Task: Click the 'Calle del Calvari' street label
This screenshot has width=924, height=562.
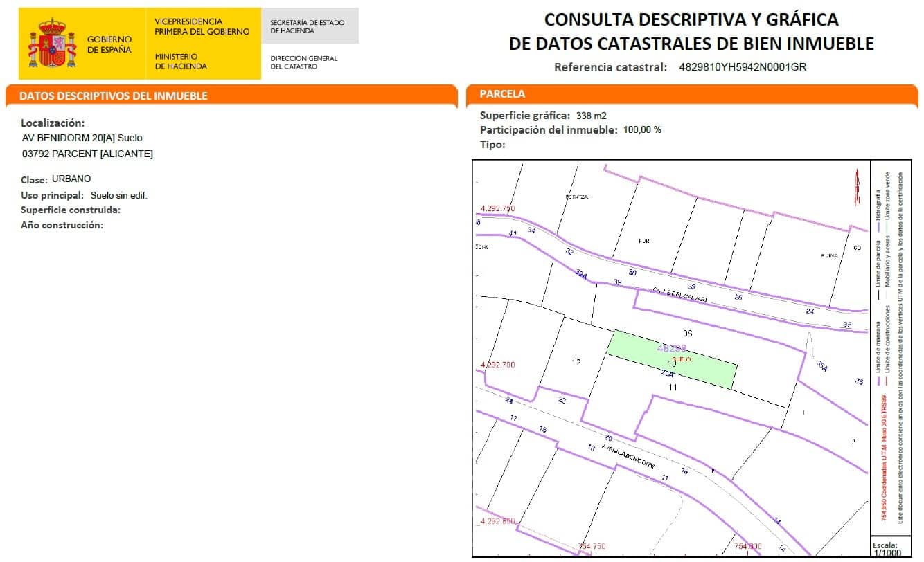Action: point(679,293)
